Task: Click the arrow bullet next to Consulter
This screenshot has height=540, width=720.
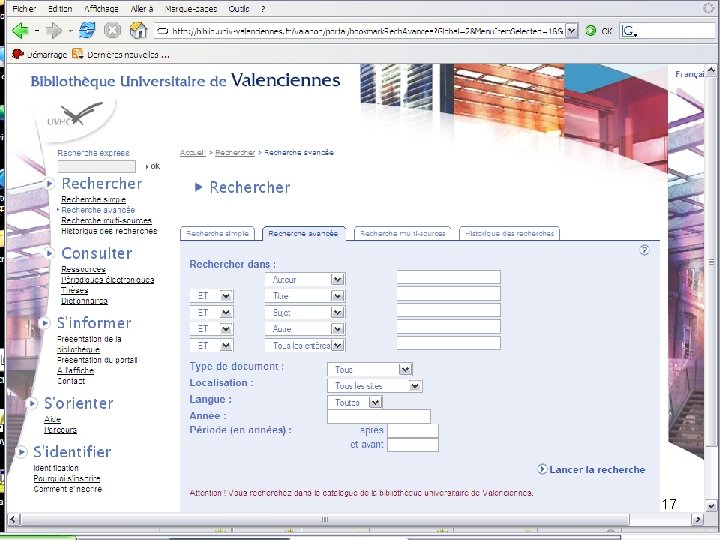Action: (49, 253)
